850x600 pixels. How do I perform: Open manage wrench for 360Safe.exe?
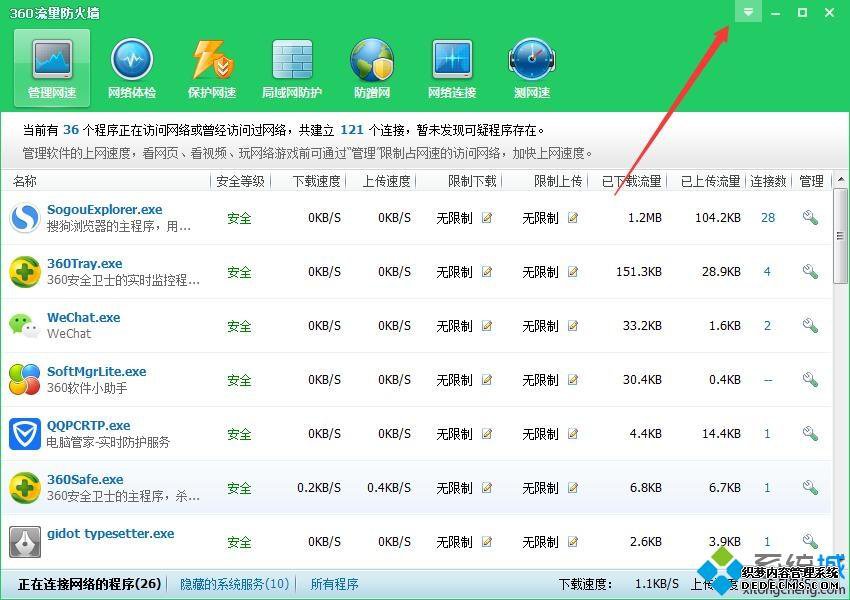[x=810, y=487]
